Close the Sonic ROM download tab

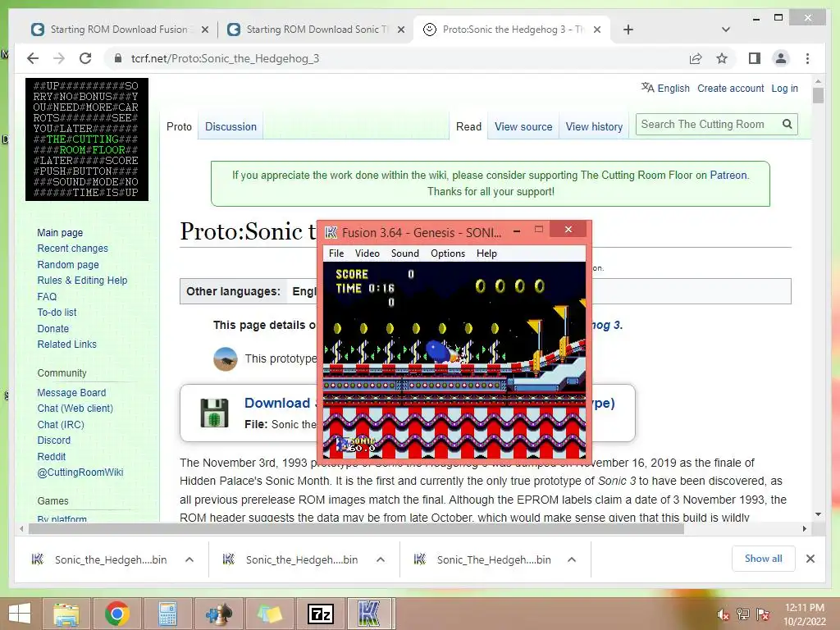pyautogui.click(x=400, y=30)
